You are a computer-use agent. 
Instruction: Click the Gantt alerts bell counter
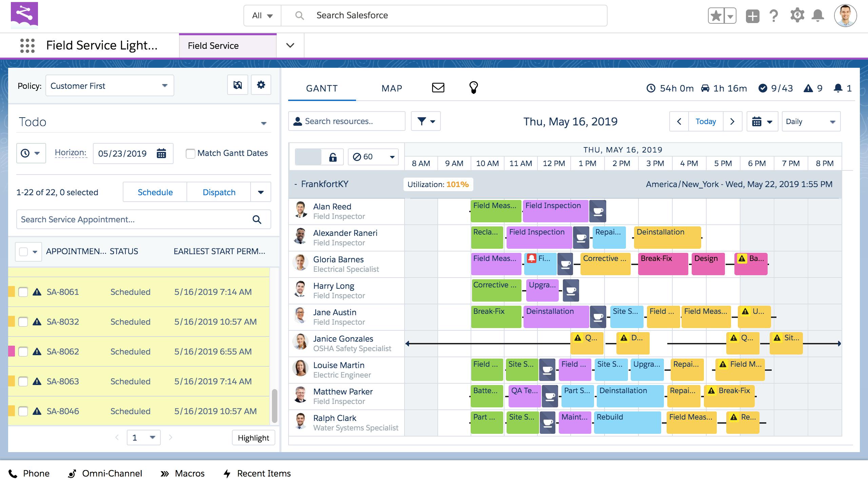(x=842, y=88)
